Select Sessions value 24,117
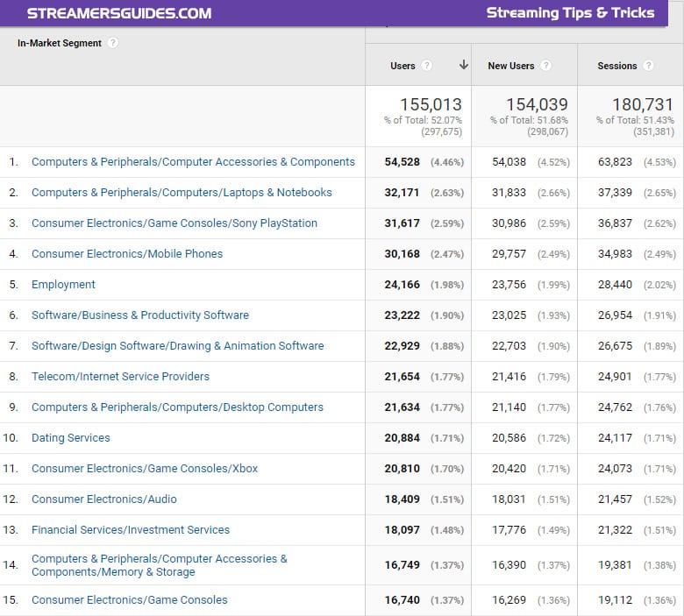Image resolution: width=684 pixels, height=616 pixels. point(615,438)
